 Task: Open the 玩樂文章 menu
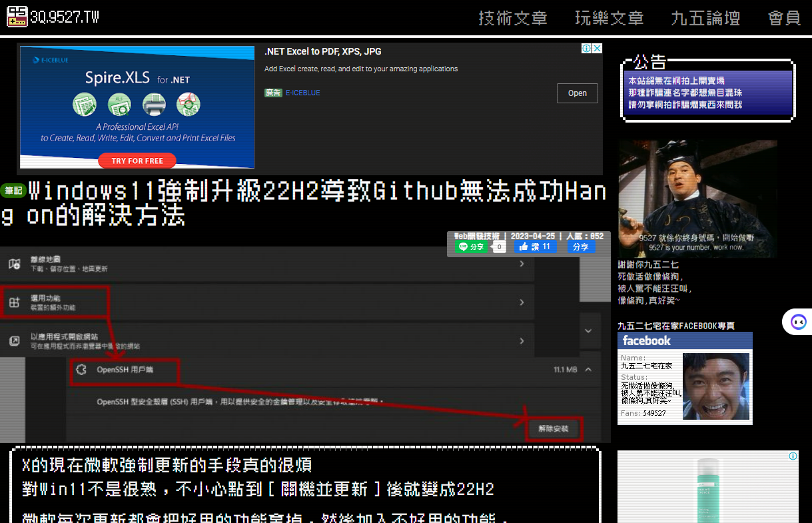pos(609,18)
